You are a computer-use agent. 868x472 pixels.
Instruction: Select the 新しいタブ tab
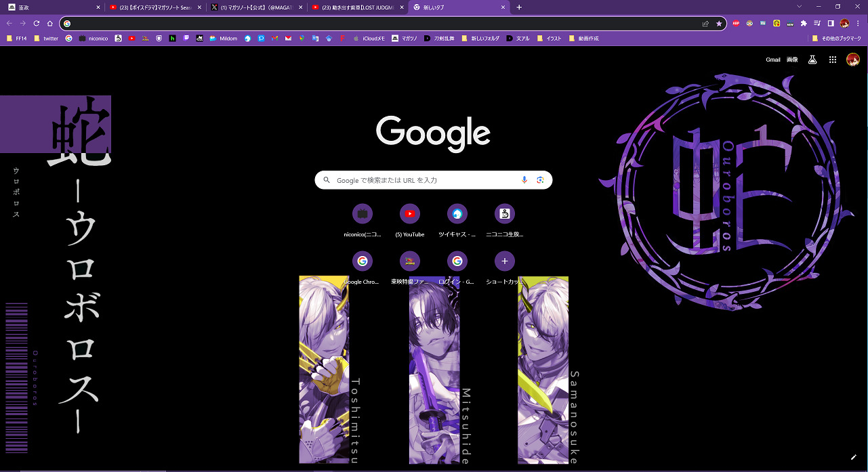pos(459,7)
